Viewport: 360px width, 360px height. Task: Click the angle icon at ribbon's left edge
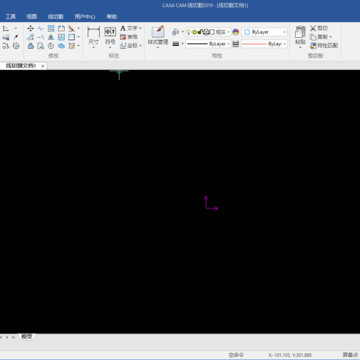6,29
